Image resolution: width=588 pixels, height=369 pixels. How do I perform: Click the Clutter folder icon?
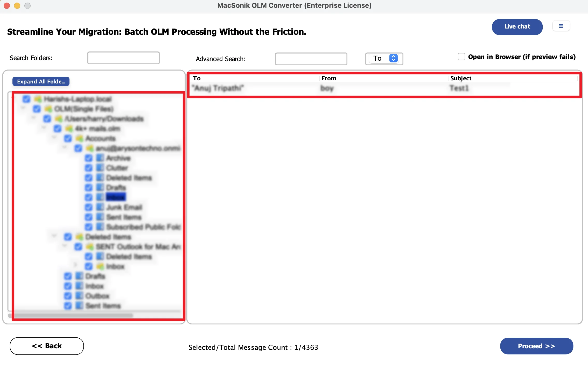point(100,168)
